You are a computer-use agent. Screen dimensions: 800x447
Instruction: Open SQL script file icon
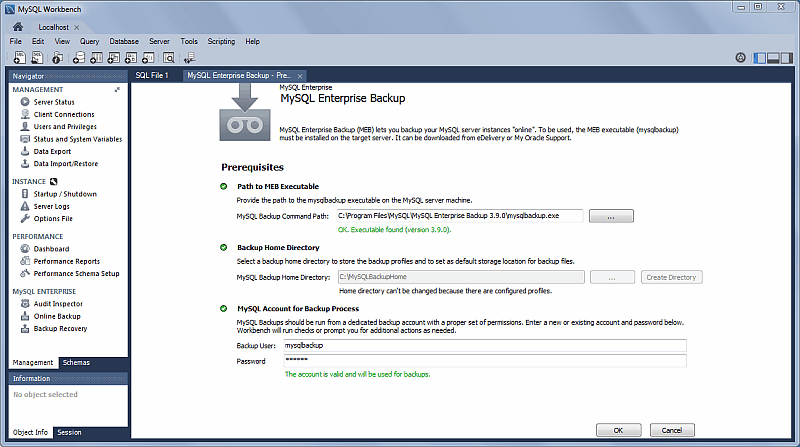[x=37, y=58]
